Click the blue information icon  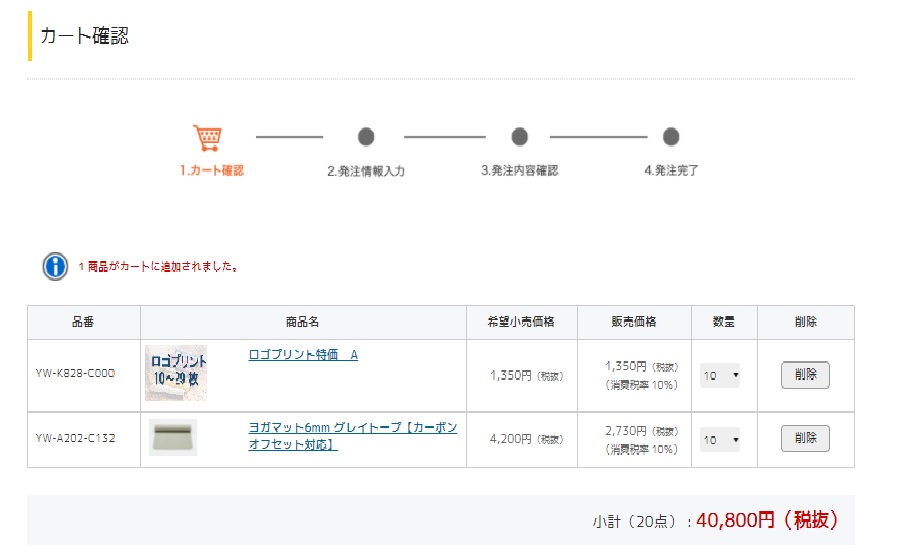tap(55, 267)
